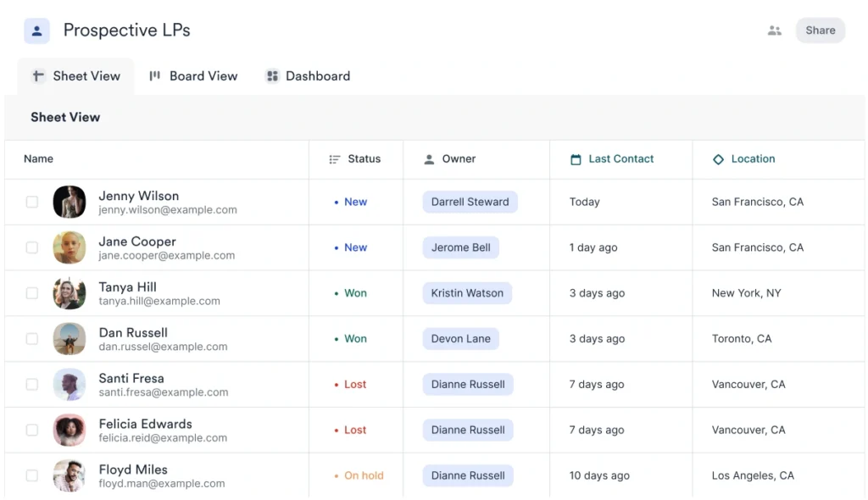The height and width of the screenshot is (500, 868).
Task: Click the jenny.wilson@example.com email
Action: coord(168,210)
